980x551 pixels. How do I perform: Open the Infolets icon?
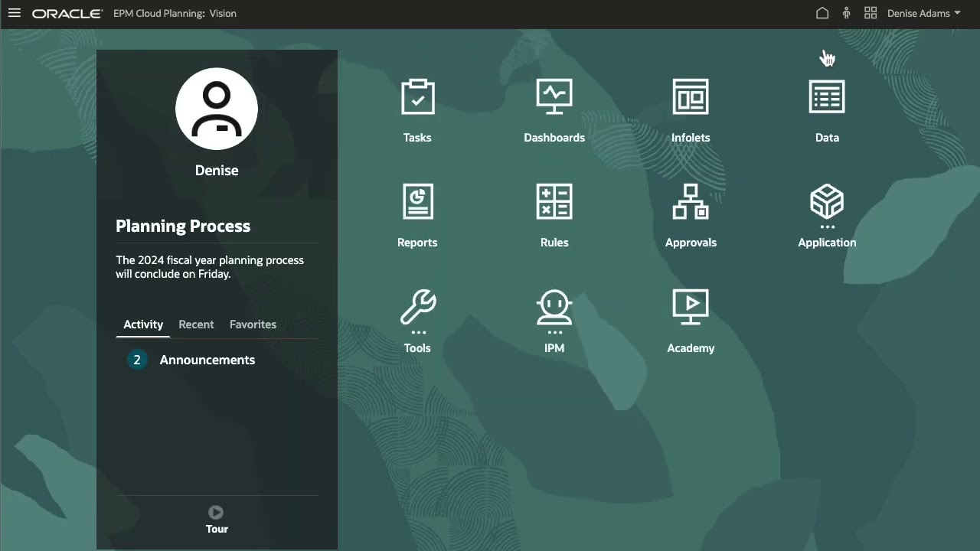(x=691, y=97)
